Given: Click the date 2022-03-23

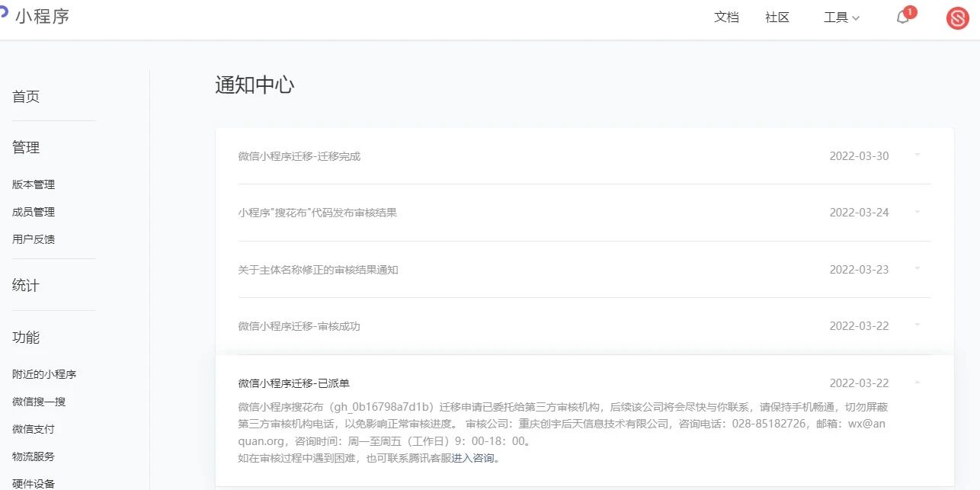Looking at the screenshot, I should [859, 270].
